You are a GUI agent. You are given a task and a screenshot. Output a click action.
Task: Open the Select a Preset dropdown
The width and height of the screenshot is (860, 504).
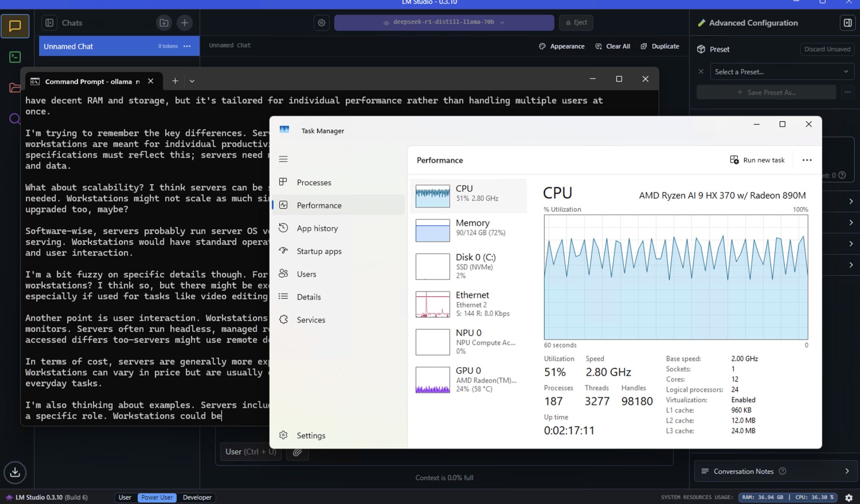pyautogui.click(x=781, y=72)
